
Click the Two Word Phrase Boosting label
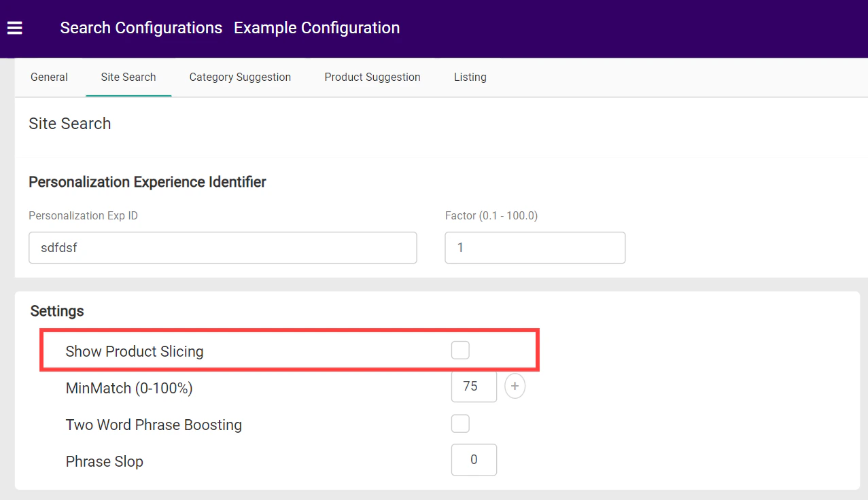[x=154, y=425]
